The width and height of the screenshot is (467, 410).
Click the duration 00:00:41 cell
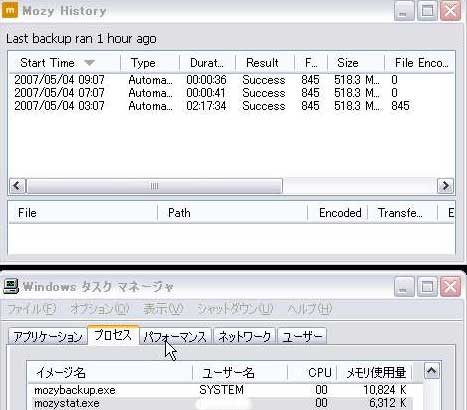click(206, 93)
